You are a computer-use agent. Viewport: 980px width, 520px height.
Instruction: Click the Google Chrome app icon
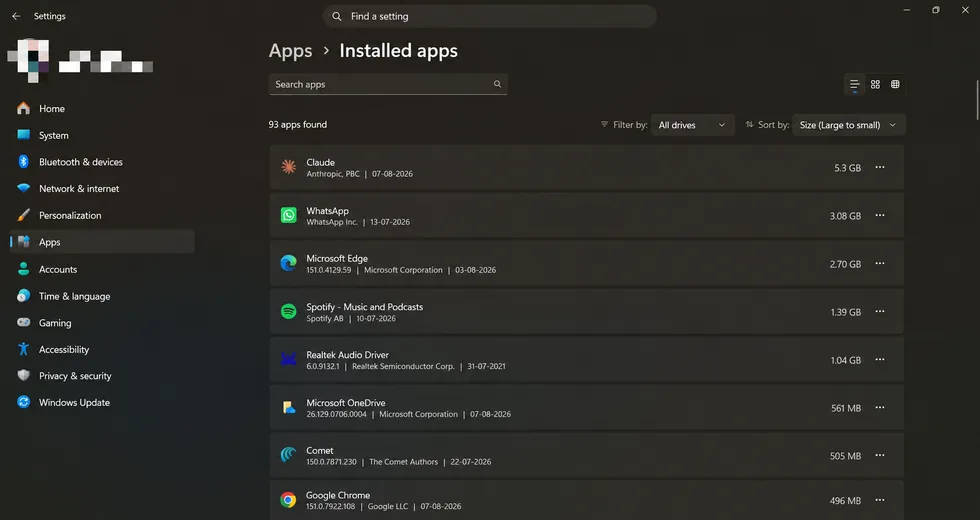click(288, 500)
